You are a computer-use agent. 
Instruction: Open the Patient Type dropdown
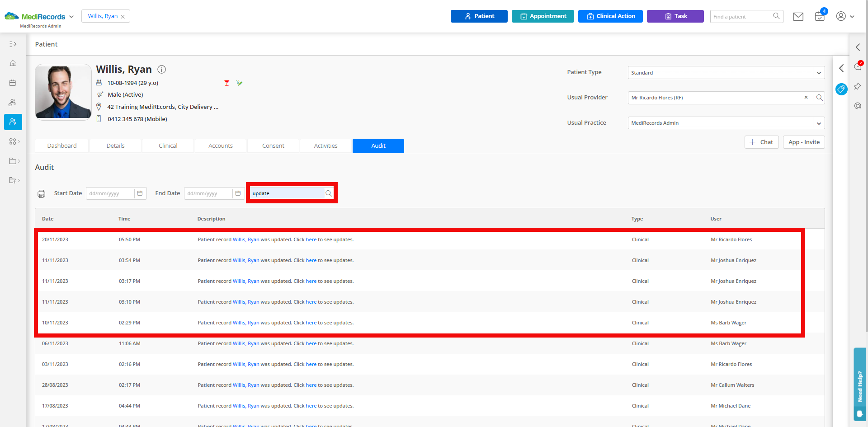pyautogui.click(x=819, y=72)
